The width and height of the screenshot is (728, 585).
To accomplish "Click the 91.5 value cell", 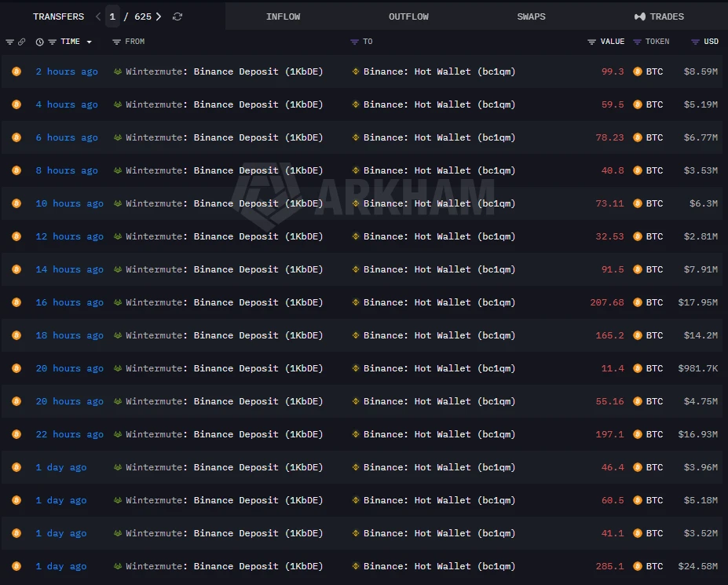I will [x=613, y=269].
